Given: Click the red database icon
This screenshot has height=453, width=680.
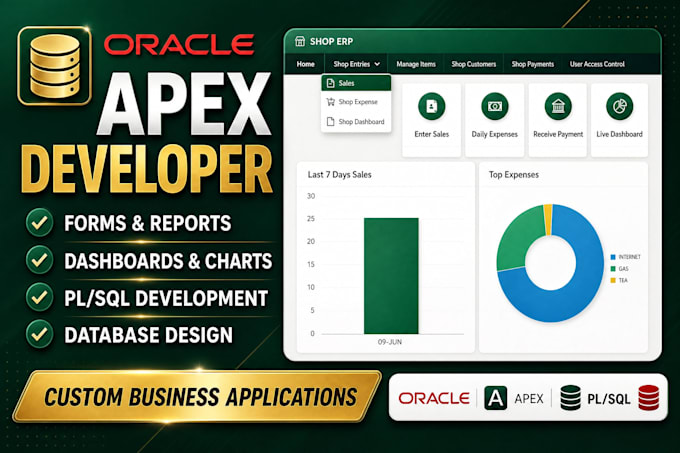Looking at the screenshot, I should pos(649,398).
